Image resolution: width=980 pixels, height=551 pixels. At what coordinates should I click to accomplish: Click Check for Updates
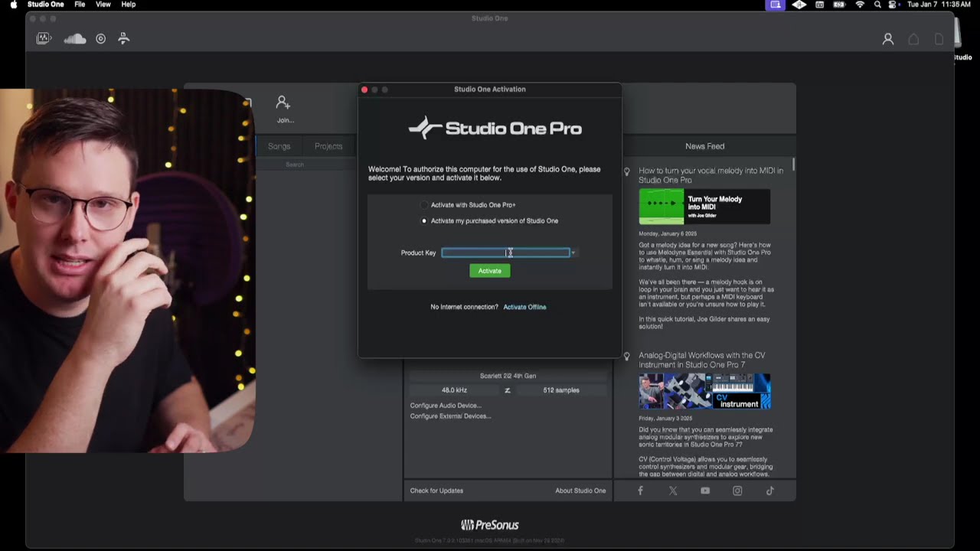point(436,491)
